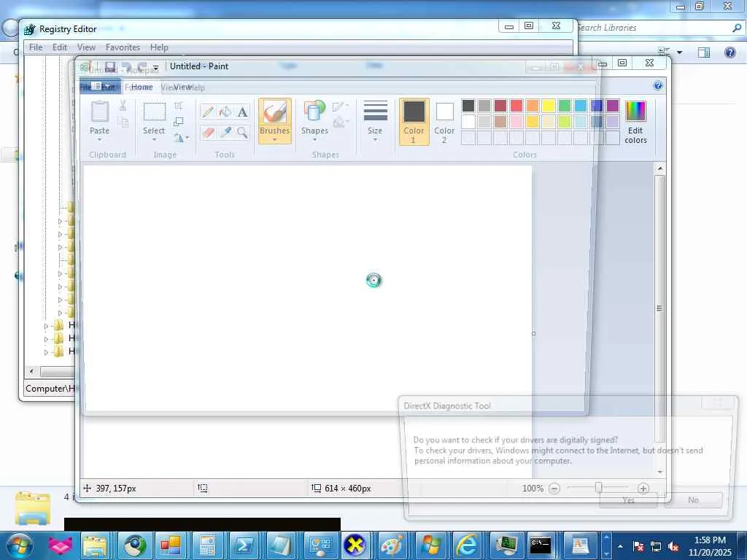Image resolution: width=747 pixels, height=560 pixels.
Task: Open the Resize and skew tool
Action: tap(179, 122)
